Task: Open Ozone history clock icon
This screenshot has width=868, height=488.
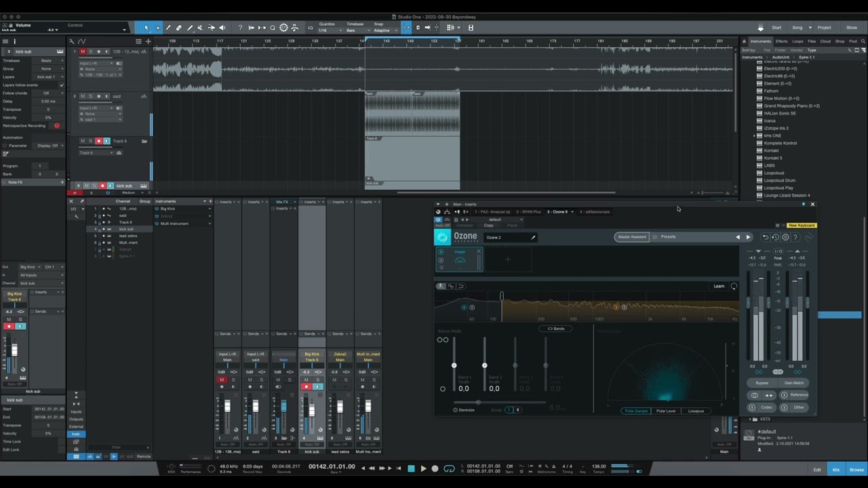Action: point(775,237)
